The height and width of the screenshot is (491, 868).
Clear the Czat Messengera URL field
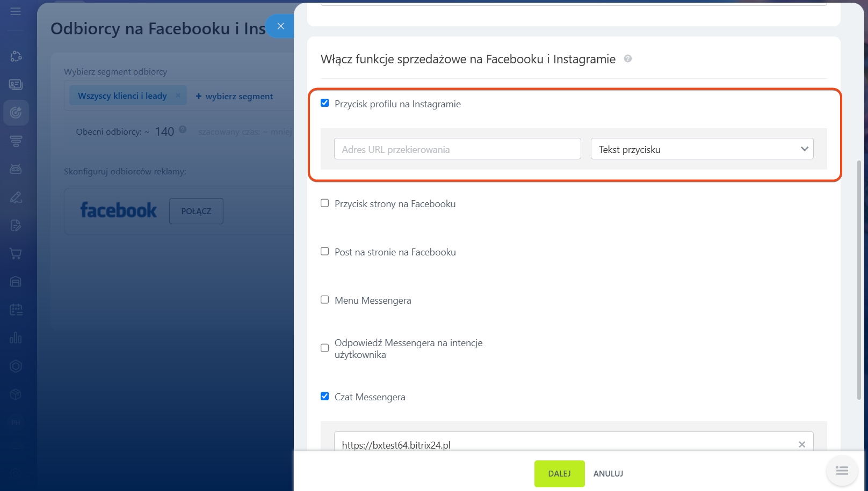[x=802, y=444]
